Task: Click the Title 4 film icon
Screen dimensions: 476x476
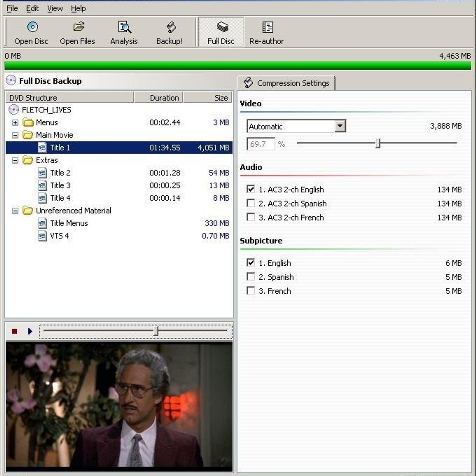Action: [42, 198]
